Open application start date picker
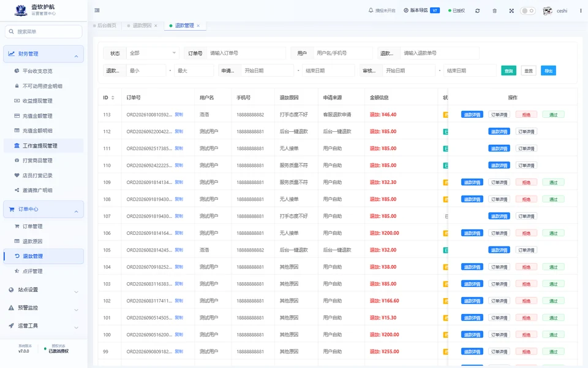This screenshot has height=368, width=588. (x=267, y=71)
